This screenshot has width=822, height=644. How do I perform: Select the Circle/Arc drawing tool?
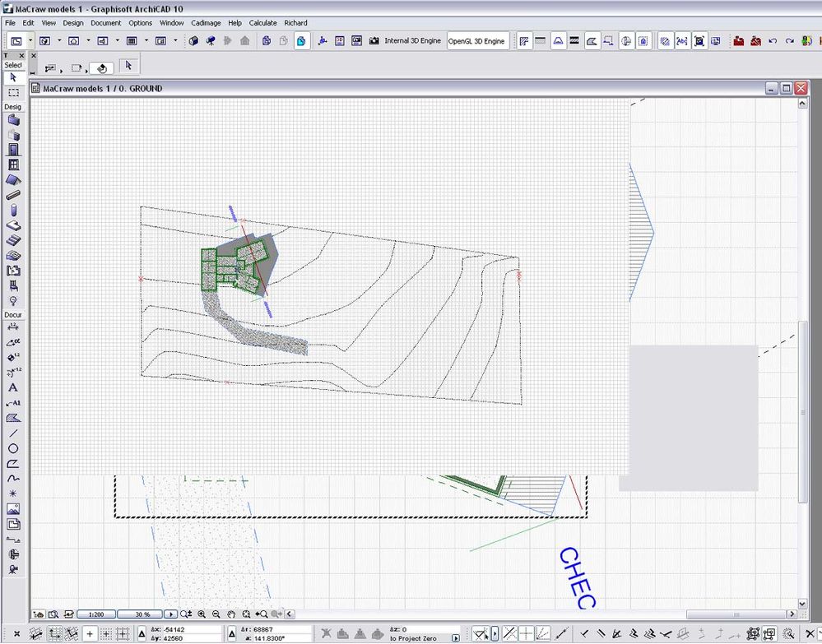click(x=13, y=448)
